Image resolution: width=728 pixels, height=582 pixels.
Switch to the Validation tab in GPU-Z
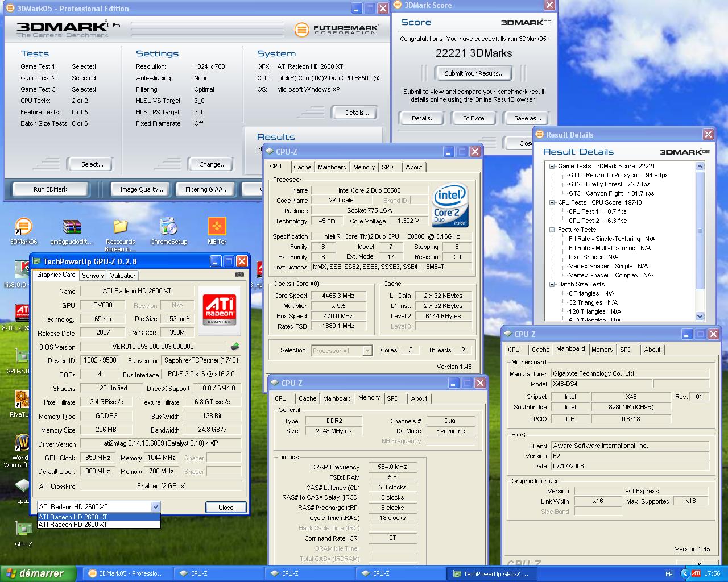tap(123, 275)
